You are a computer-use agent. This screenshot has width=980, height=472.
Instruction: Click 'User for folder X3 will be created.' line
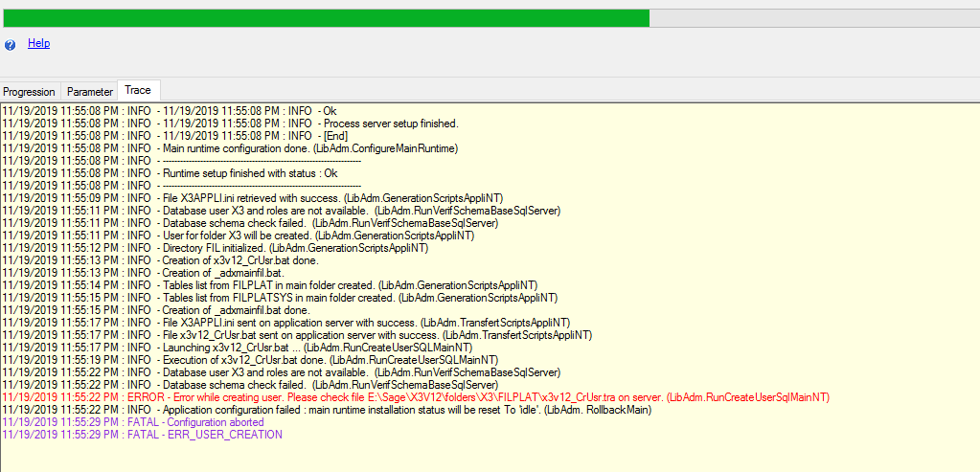(x=239, y=236)
